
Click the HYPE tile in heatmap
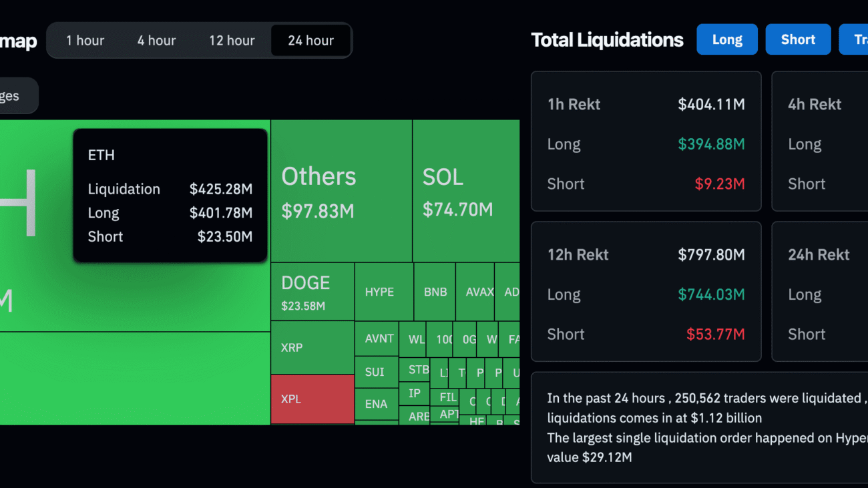pos(384,292)
